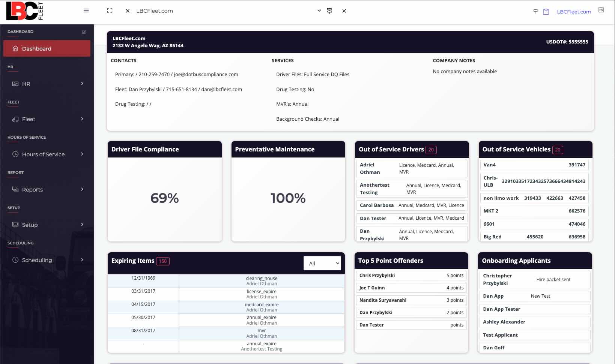Screen dimensions: 615x364
Task: Open the Scheduling sidebar menu item
Action: click(47, 260)
